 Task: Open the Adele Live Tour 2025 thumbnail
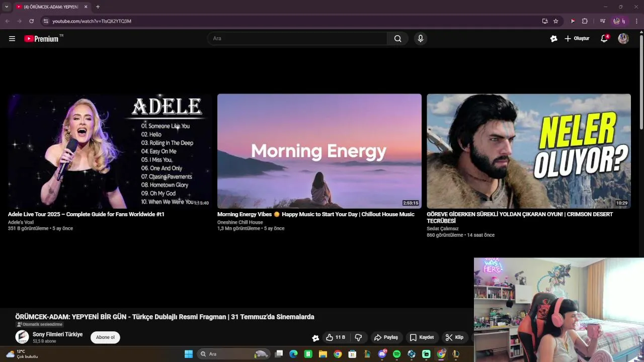pos(110,151)
